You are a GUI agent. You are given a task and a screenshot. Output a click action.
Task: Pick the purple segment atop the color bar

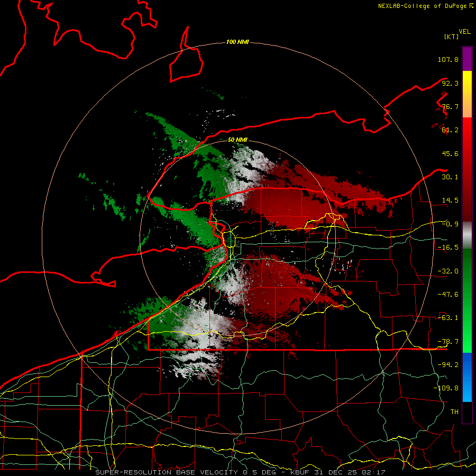tap(467, 59)
